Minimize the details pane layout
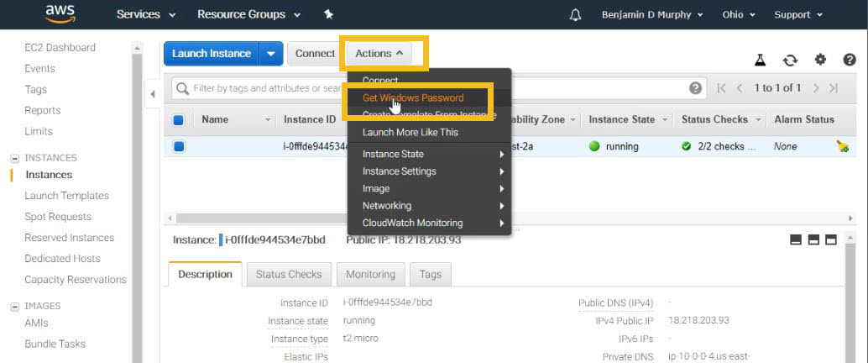Viewport: 868px width, 363px height. 796,239
